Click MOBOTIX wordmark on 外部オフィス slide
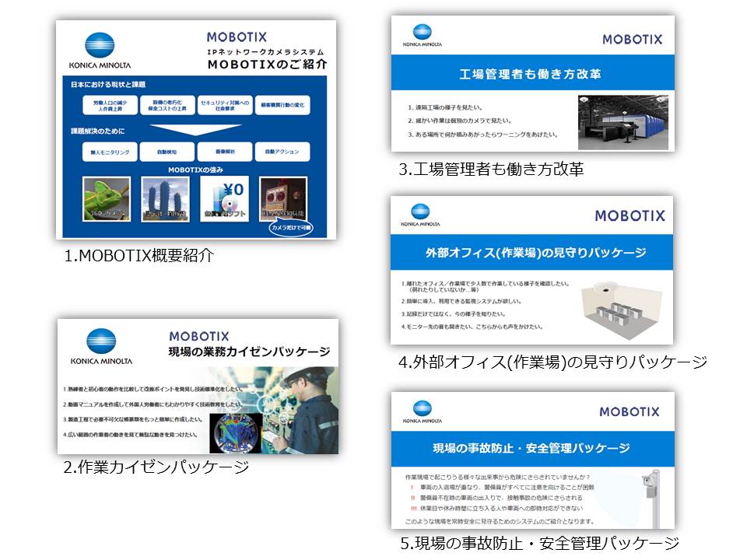The image size is (747, 560). click(630, 216)
